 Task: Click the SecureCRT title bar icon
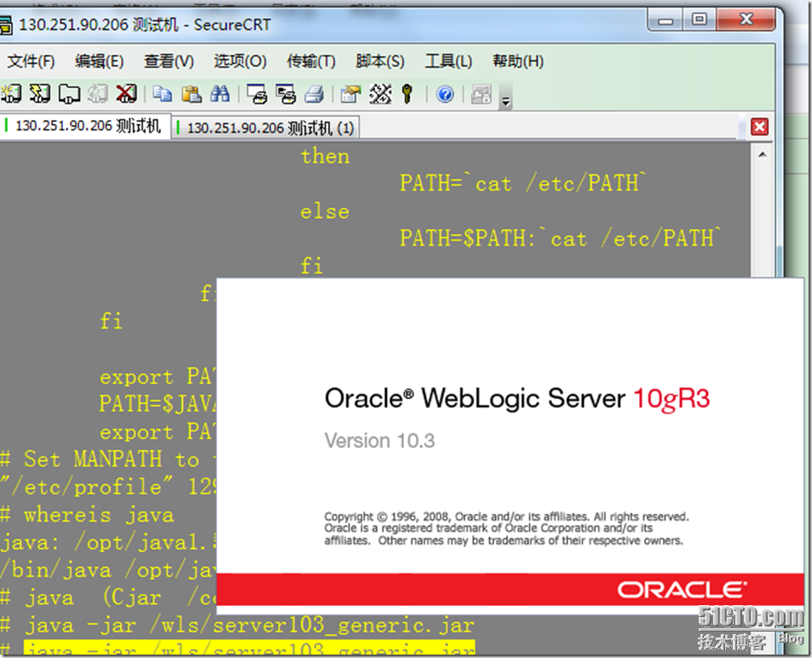[x=5, y=25]
